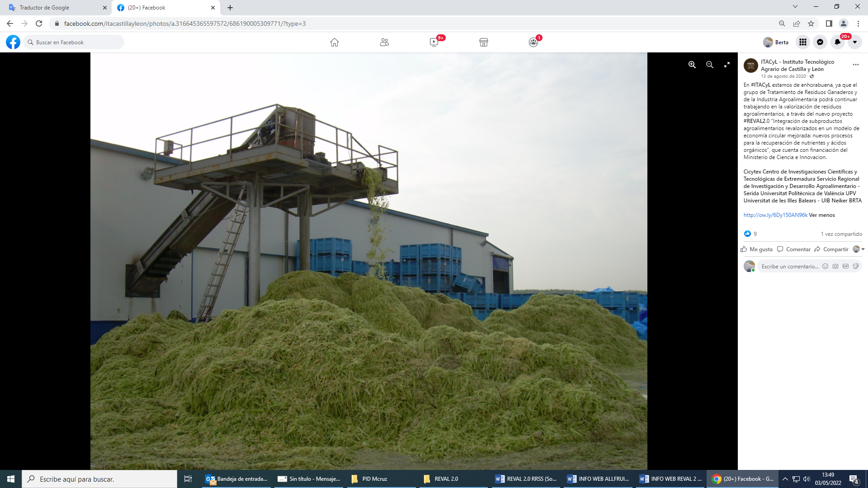
Task: Open the volume control in tray
Action: click(x=807, y=479)
